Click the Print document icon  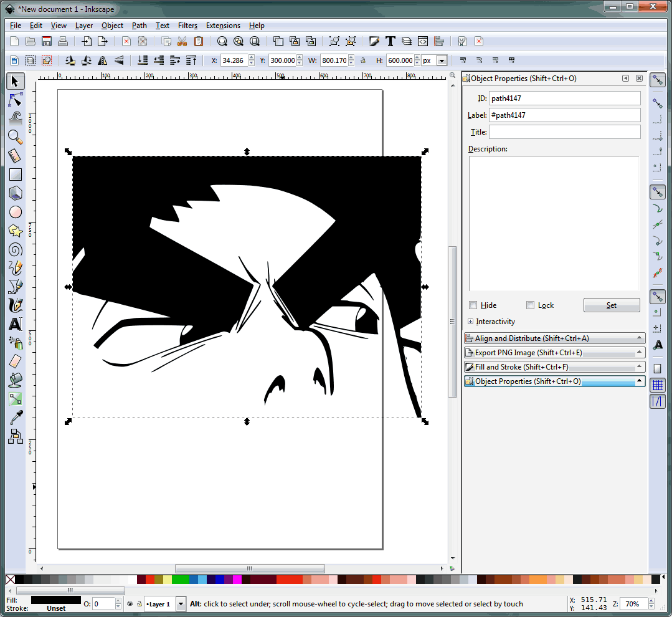(63, 41)
